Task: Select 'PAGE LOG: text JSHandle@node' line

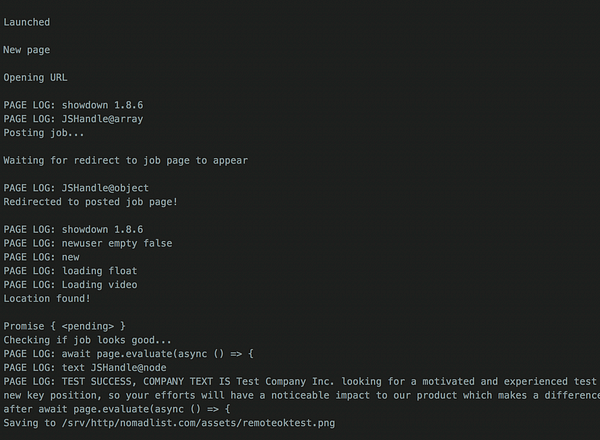Action: coord(85,368)
